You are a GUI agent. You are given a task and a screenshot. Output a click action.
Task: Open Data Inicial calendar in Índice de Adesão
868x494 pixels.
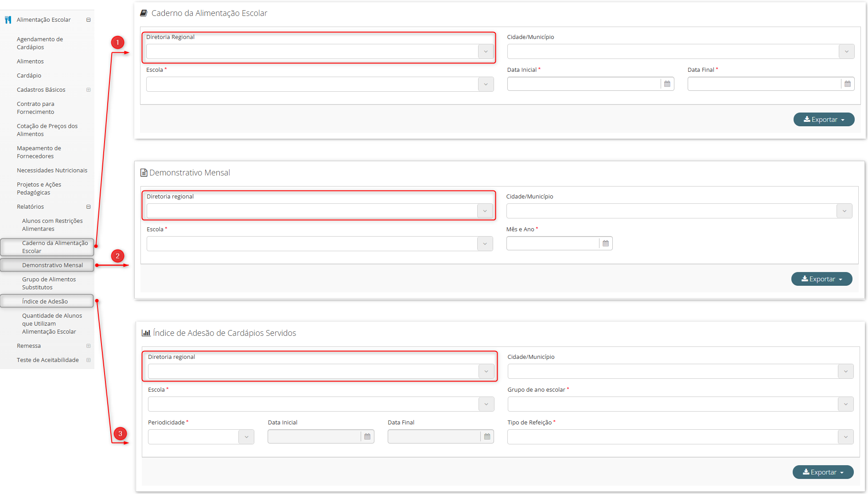367,436
